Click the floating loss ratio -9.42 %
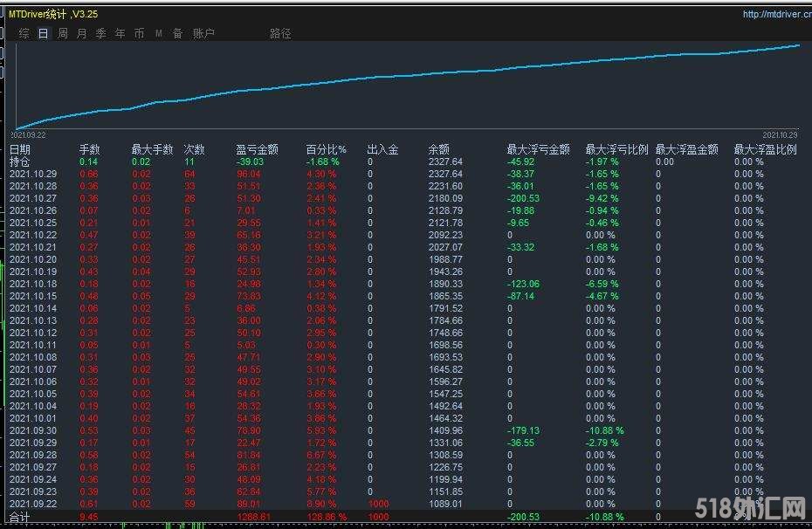Screen dimensions: 812x529 click(x=602, y=198)
